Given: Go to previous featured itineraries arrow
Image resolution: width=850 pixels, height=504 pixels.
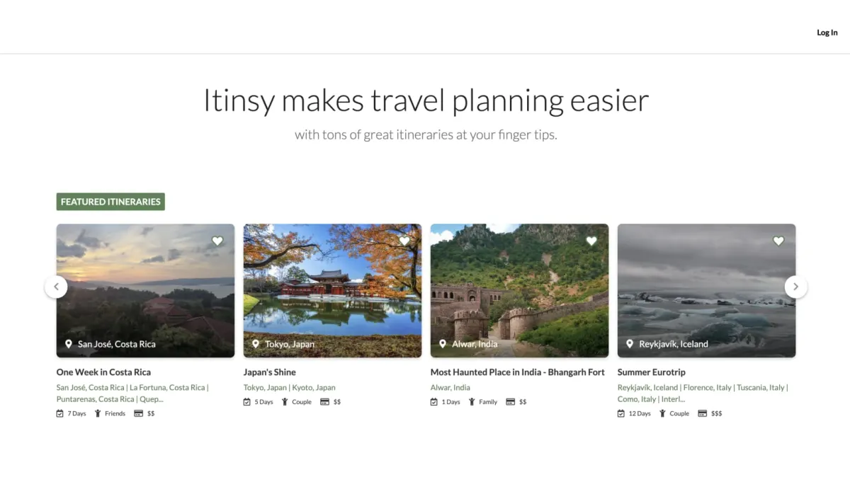Looking at the screenshot, I should (x=56, y=287).
